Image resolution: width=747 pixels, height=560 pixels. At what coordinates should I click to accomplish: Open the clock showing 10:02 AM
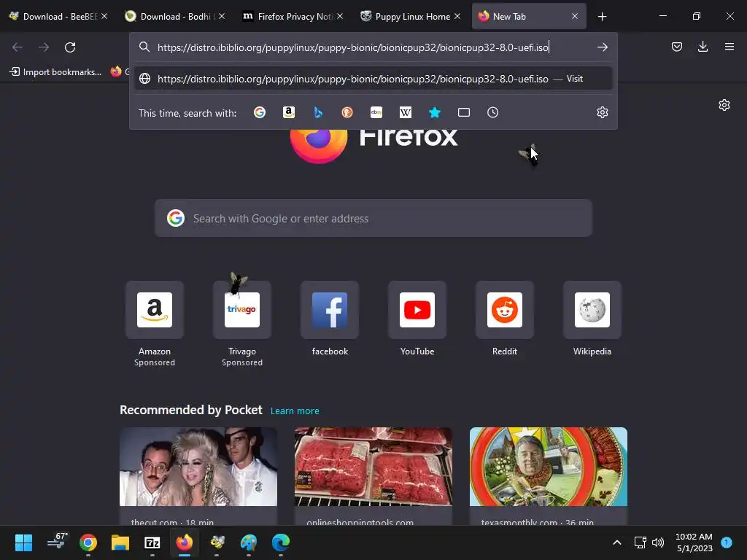694,542
